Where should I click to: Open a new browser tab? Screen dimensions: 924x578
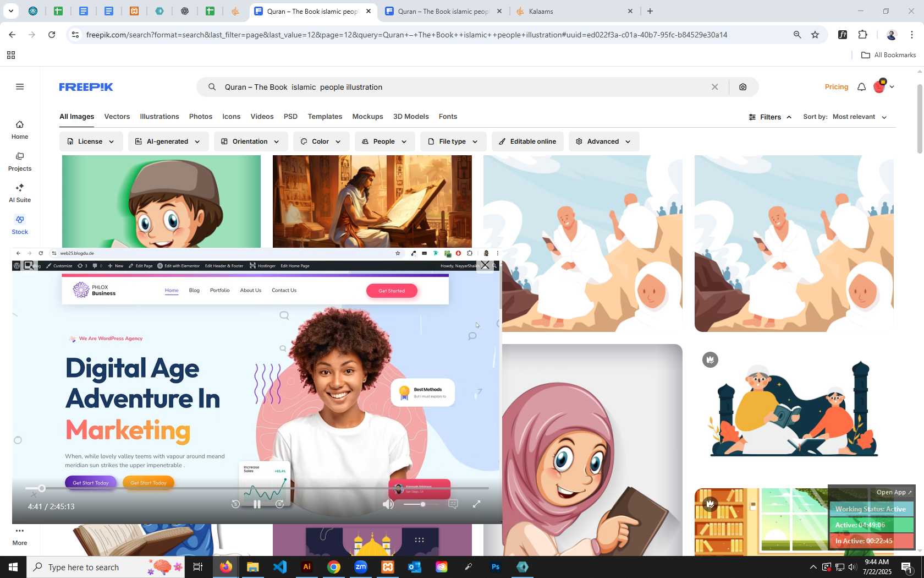coord(650,11)
